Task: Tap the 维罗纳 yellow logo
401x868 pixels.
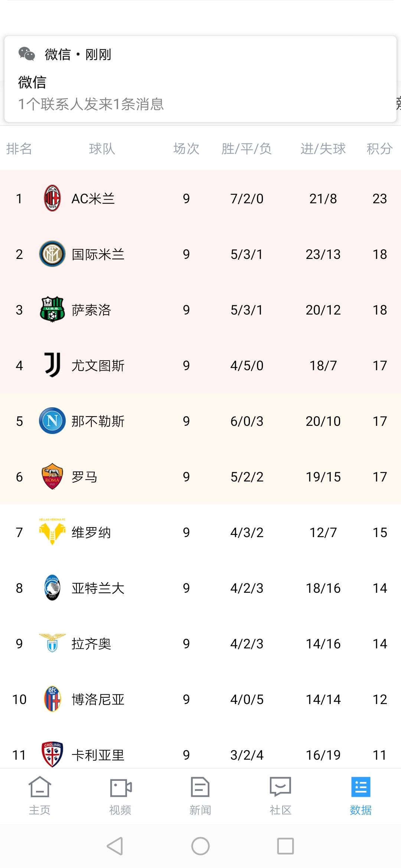Action: pyautogui.click(x=52, y=532)
